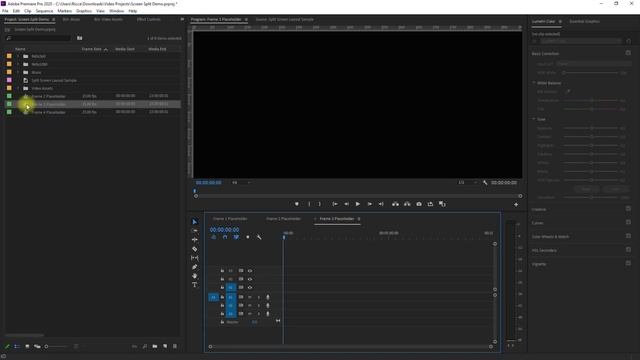Toggle Vignette section checkbox
Viewport: 640px width, 360px height.
coord(628,264)
